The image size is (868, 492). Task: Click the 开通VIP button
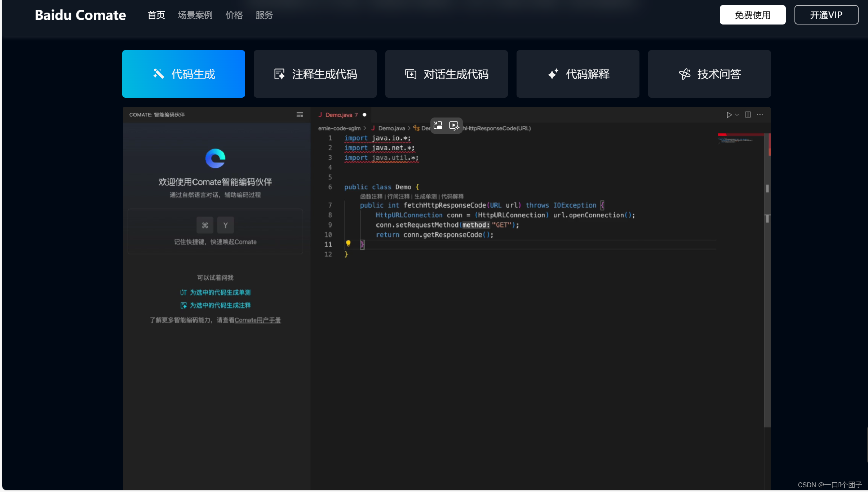tap(826, 15)
